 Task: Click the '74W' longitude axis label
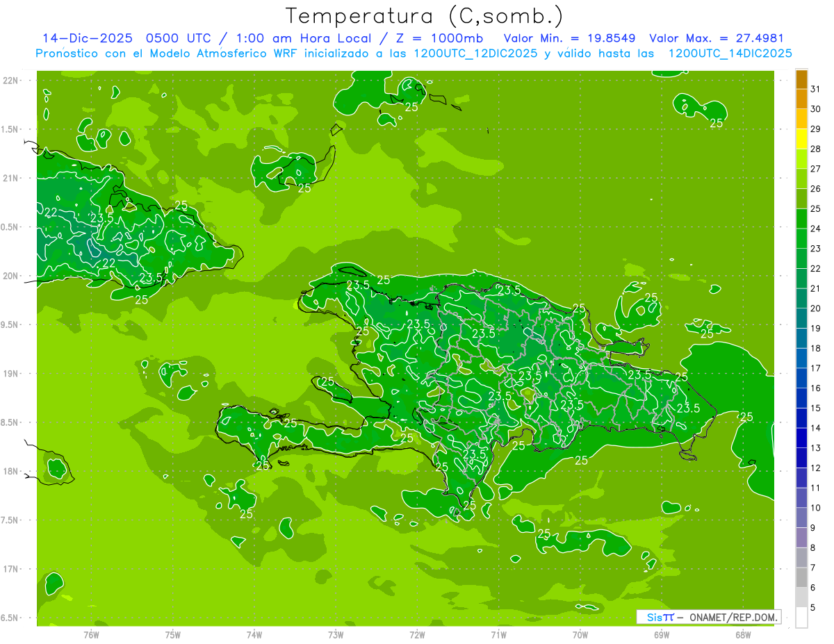click(254, 634)
